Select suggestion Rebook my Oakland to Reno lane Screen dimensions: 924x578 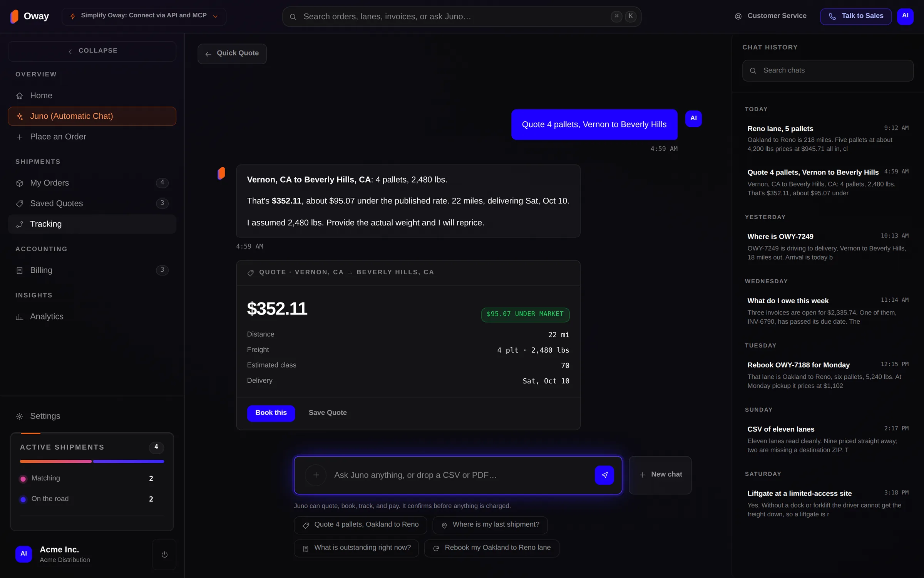(x=492, y=548)
